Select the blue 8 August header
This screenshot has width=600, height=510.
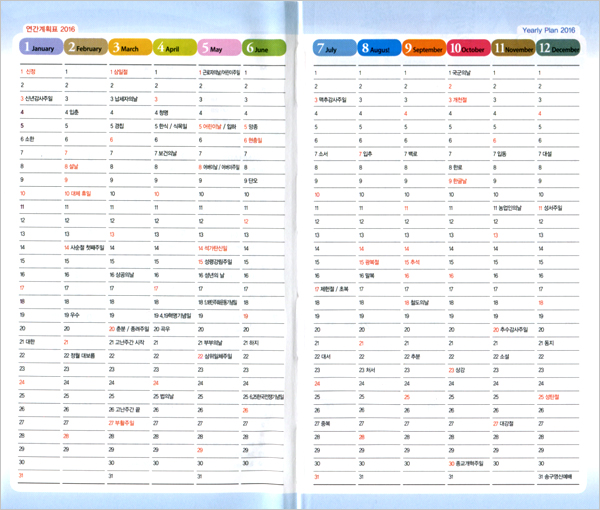379,48
